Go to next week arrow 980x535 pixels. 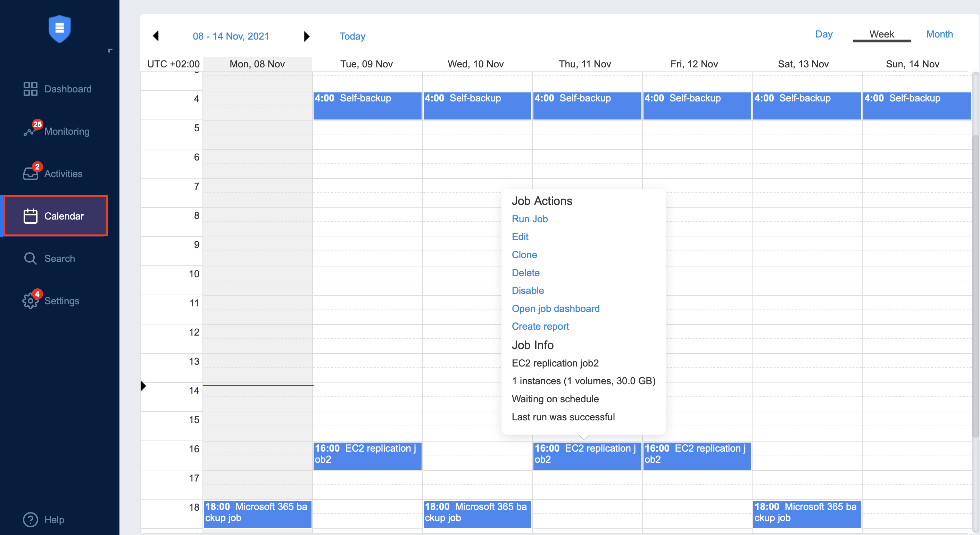pos(307,36)
